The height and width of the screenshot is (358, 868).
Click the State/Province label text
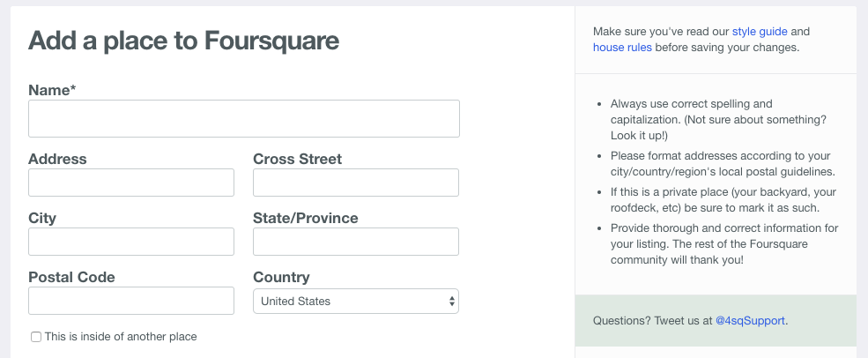tap(306, 219)
